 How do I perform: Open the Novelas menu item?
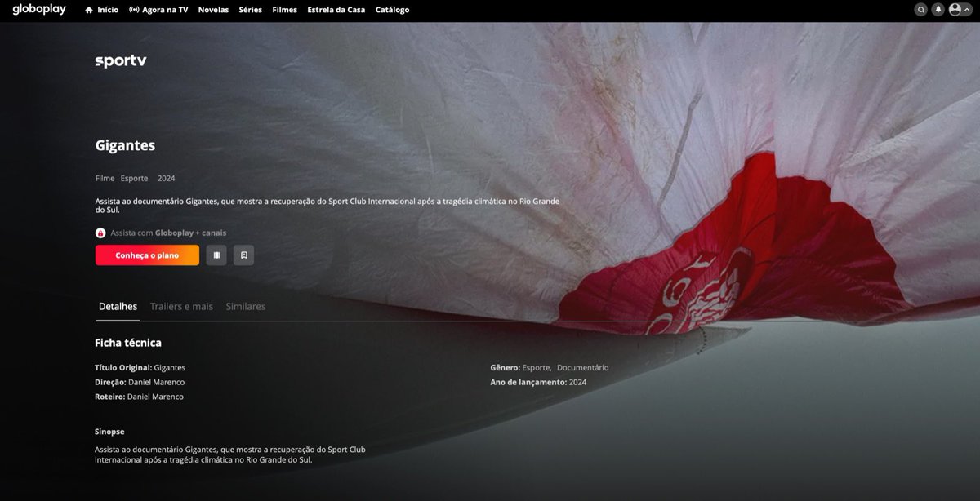[x=213, y=10]
